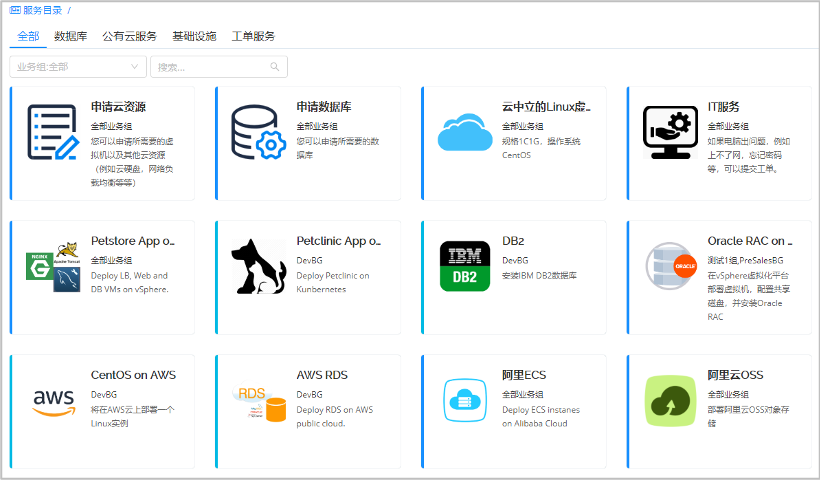Click the search magnifier icon
The image size is (820, 480).
coord(275,66)
